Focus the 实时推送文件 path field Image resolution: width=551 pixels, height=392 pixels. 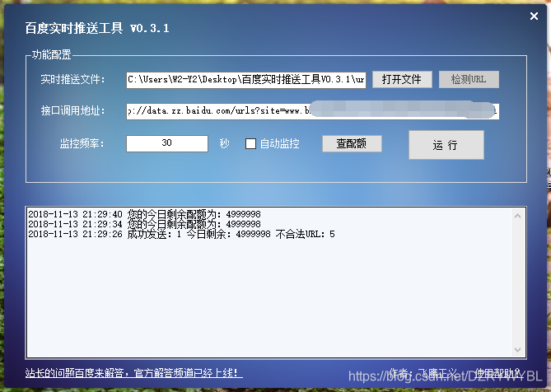246,80
